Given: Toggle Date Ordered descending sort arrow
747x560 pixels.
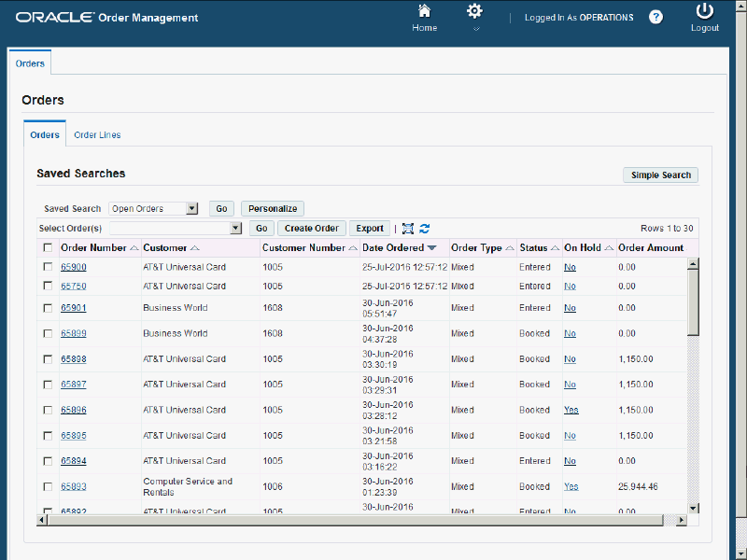Looking at the screenshot, I should pyautogui.click(x=431, y=248).
